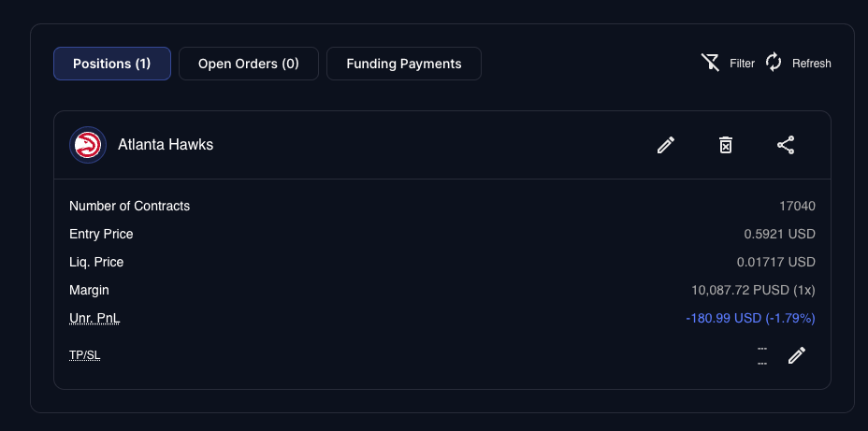Click the blue -180.99 USD PnL value
868x431 pixels.
(750, 319)
